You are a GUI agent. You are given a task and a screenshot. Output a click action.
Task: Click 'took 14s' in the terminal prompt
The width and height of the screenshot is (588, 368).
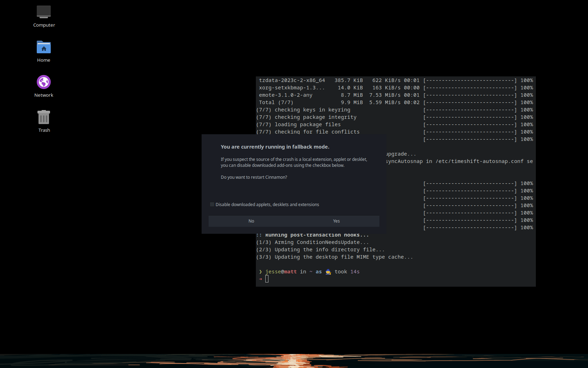[x=347, y=272]
